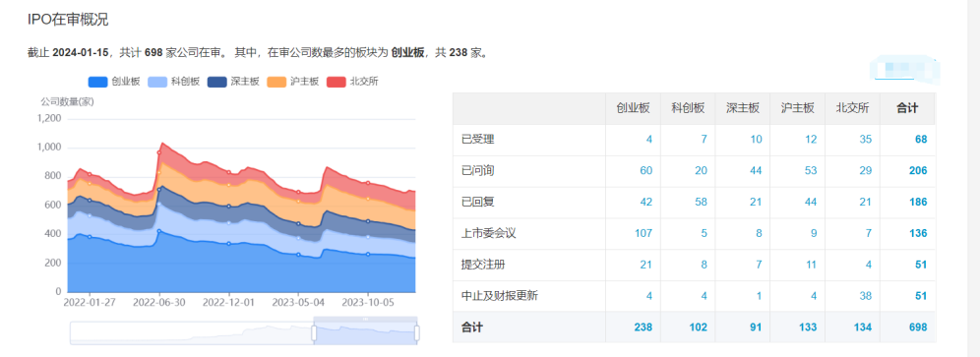Click the 科创板 column header

pyautogui.click(x=688, y=108)
